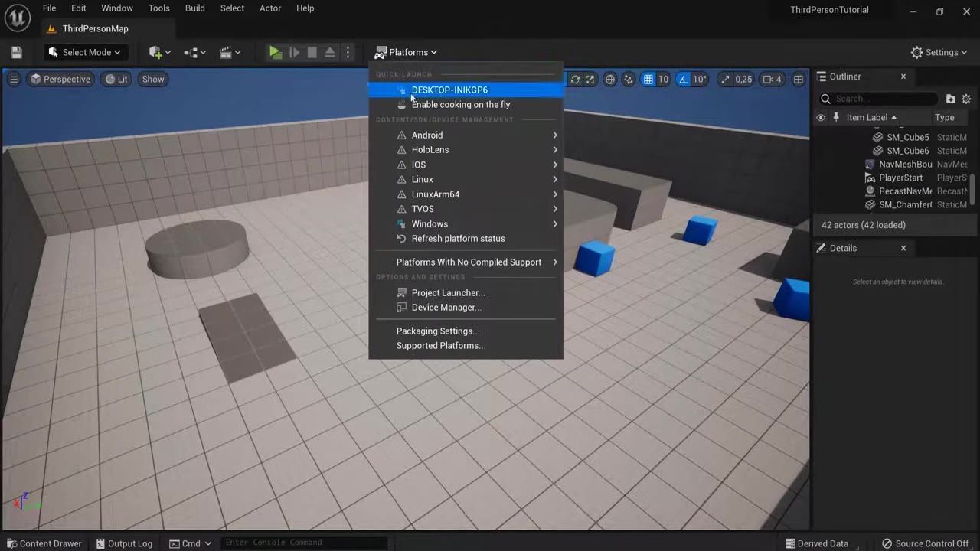Open the Cmd console type dropdown
The width and height of the screenshot is (980, 551).
191,543
